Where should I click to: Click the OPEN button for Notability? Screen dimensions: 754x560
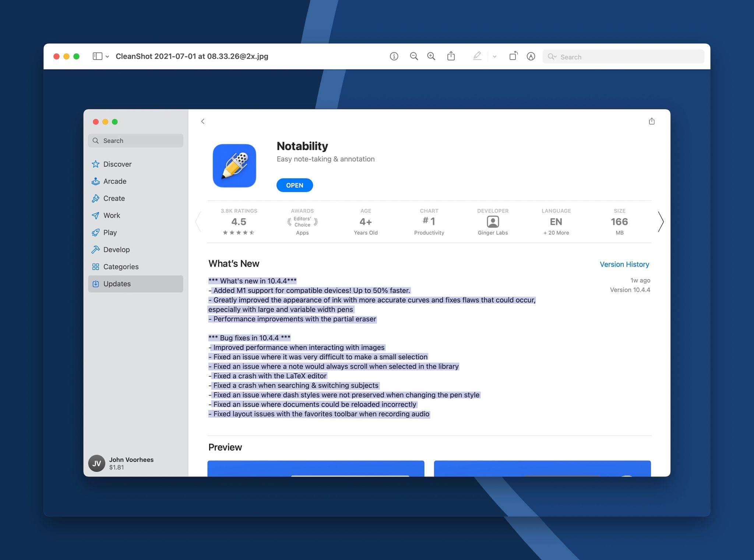[294, 185]
